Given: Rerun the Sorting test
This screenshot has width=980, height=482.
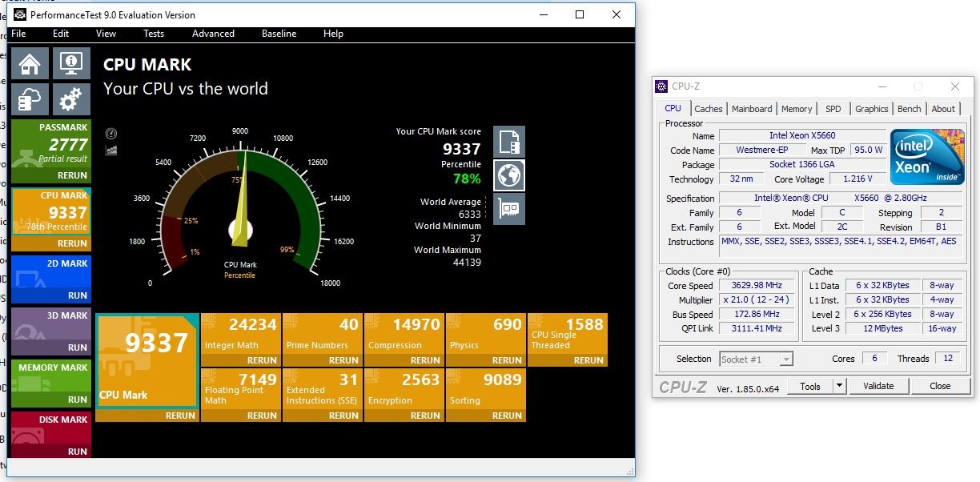Looking at the screenshot, I should coord(484,416).
